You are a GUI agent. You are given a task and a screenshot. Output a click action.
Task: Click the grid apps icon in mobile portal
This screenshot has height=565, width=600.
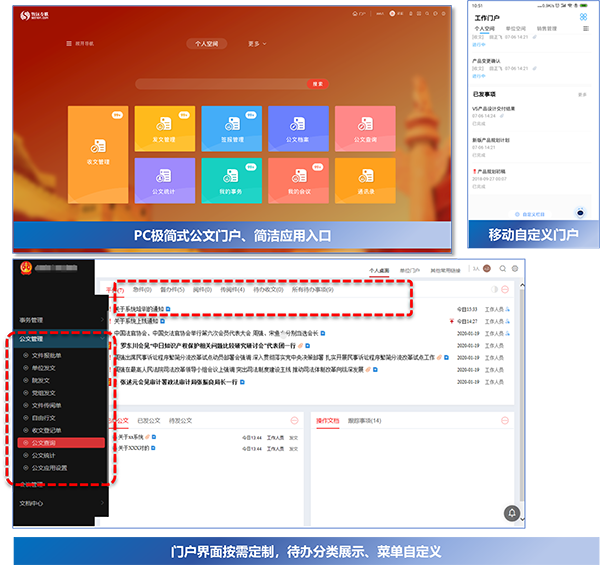pyautogui.click(x=583, y=17)
